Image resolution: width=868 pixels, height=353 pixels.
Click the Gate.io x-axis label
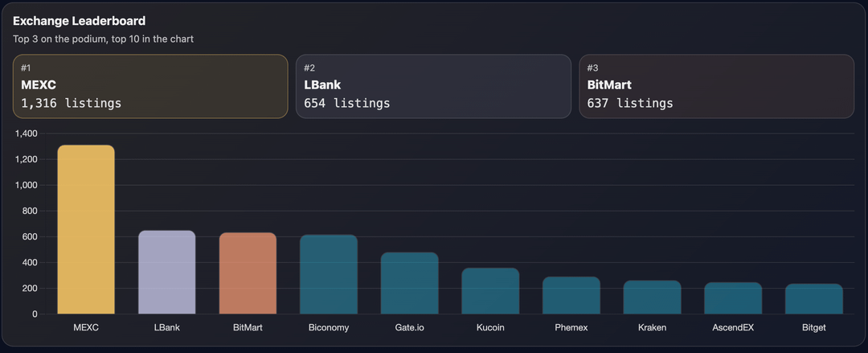click(409, 328)
